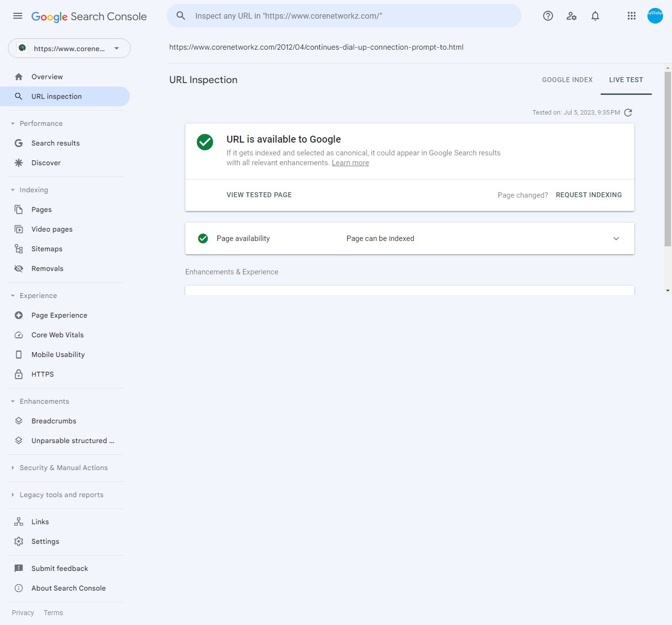Image resolution: width=672 pixels, height=625 pixels.
Task: Open Links report
Action: click(x=65, y=522)
